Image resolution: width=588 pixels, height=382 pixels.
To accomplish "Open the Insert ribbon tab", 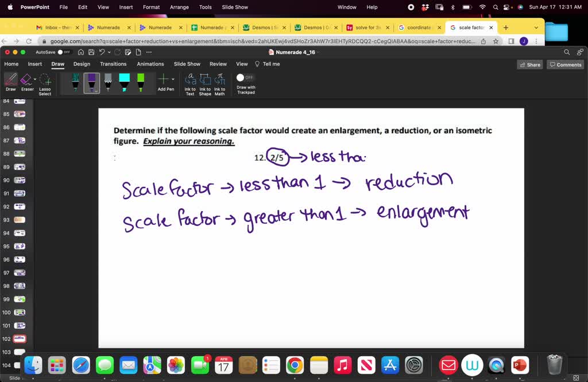I will point(35,64).
